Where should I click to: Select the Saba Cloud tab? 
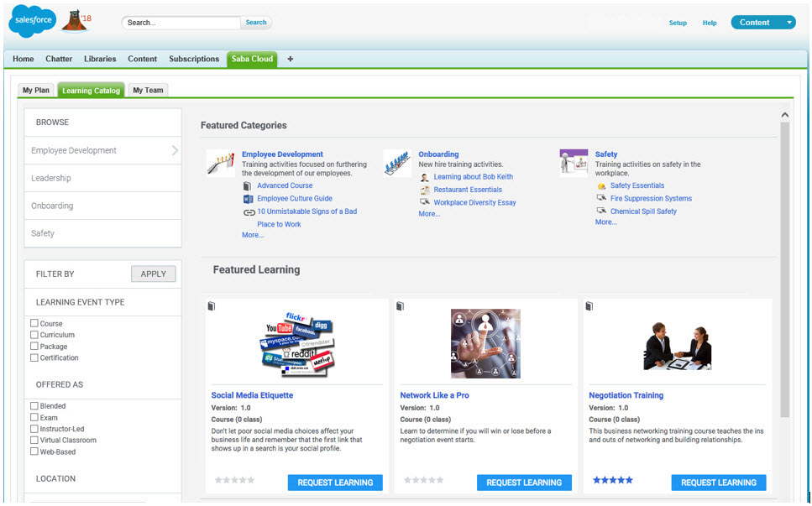click(x=252, y=59)
